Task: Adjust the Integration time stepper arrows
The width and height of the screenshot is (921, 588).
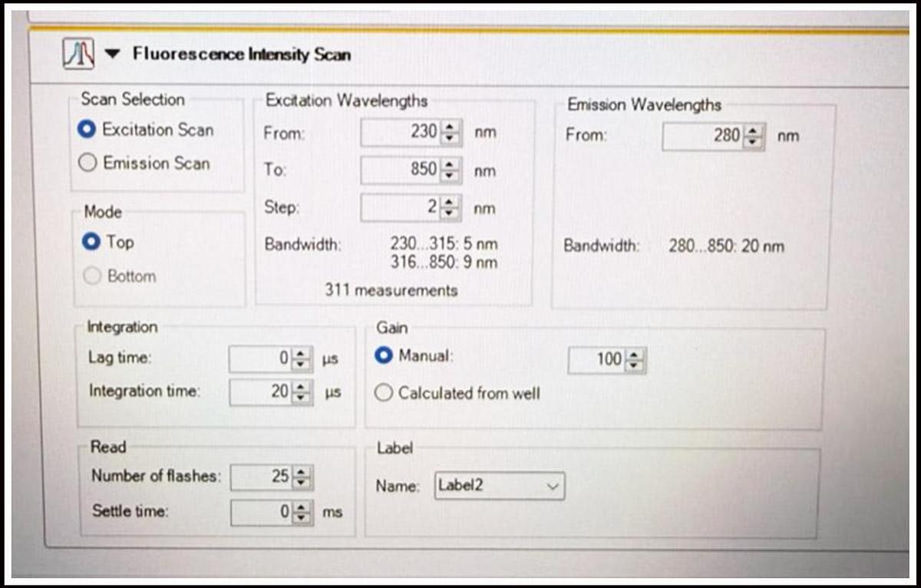Action: pyautogui.click(x=303, y=392)
